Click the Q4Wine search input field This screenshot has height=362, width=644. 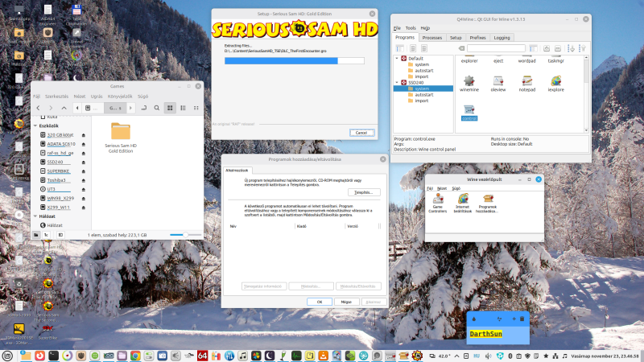[496, 48]
